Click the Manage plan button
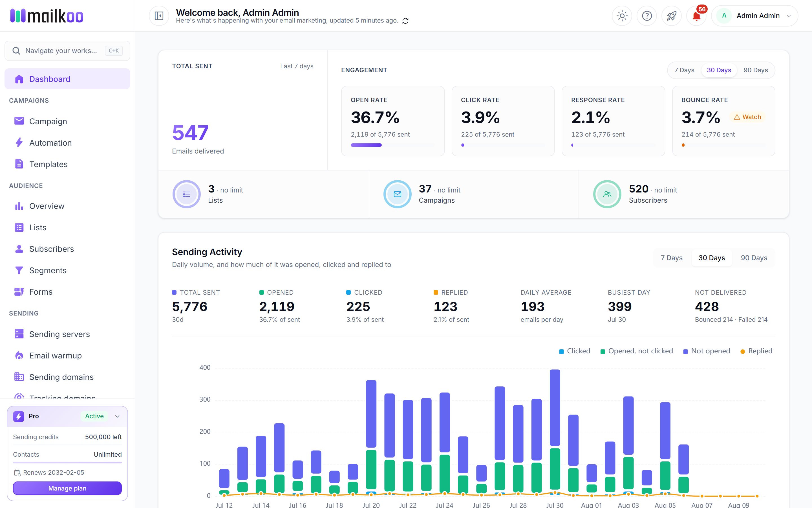The image size is (812, 508). (67, 488)
